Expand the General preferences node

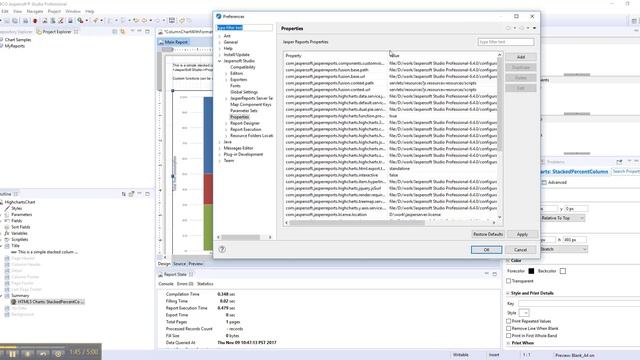pyautogui.click(x=220, y=42)
